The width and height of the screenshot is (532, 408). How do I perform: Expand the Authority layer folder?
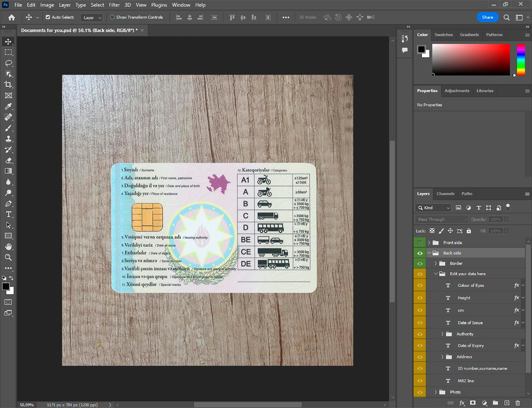coord(442,334)
